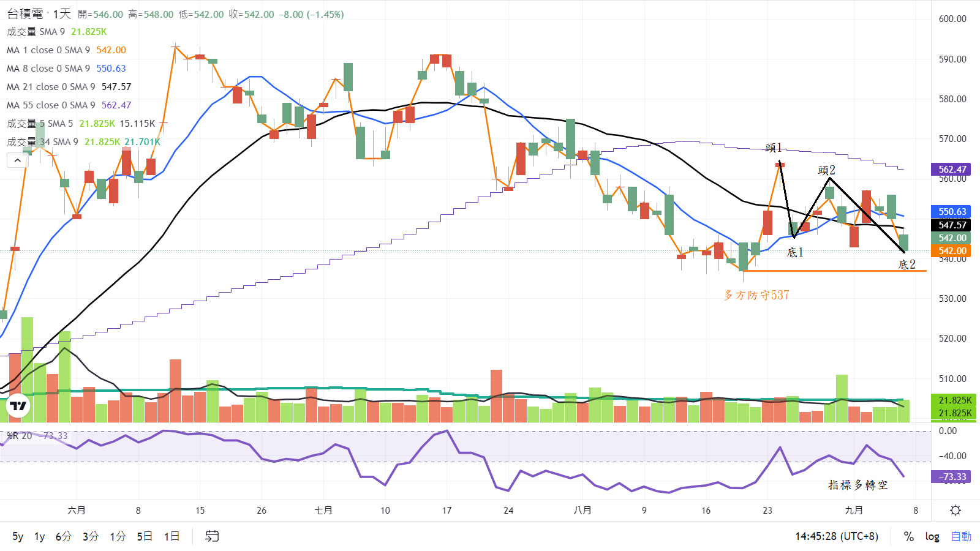Toggle the 自動 auto scale option
The height and width of the screenshot is (551, 980).
(x=960, y=536)
